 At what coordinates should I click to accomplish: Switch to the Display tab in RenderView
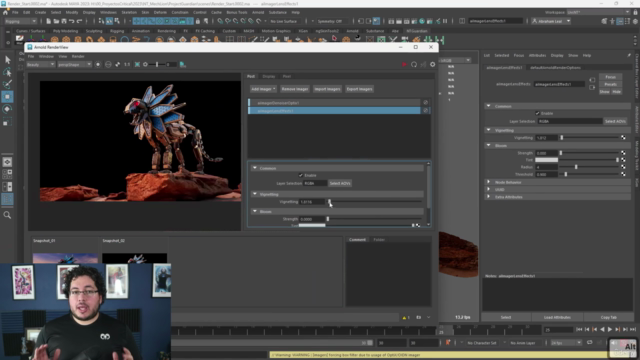(269, 76)
